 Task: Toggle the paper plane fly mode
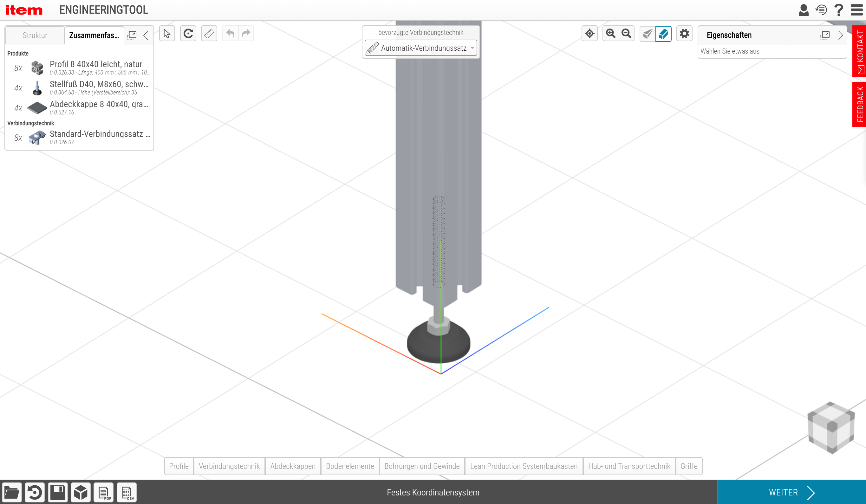[x=647, y=34]
